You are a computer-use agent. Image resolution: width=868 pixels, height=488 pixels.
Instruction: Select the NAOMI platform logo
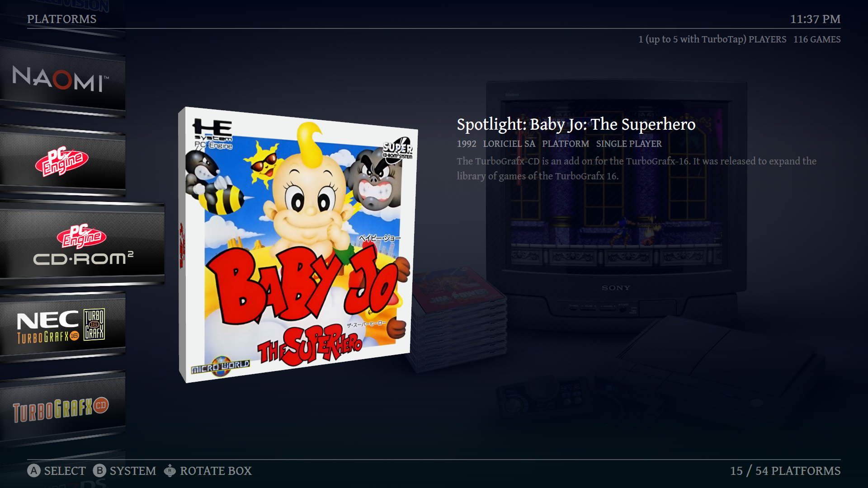point(61,79)
